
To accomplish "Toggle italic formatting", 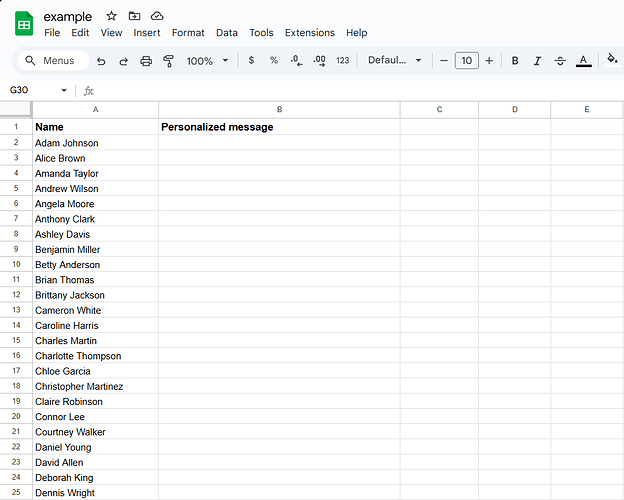I will click(537, 61).
